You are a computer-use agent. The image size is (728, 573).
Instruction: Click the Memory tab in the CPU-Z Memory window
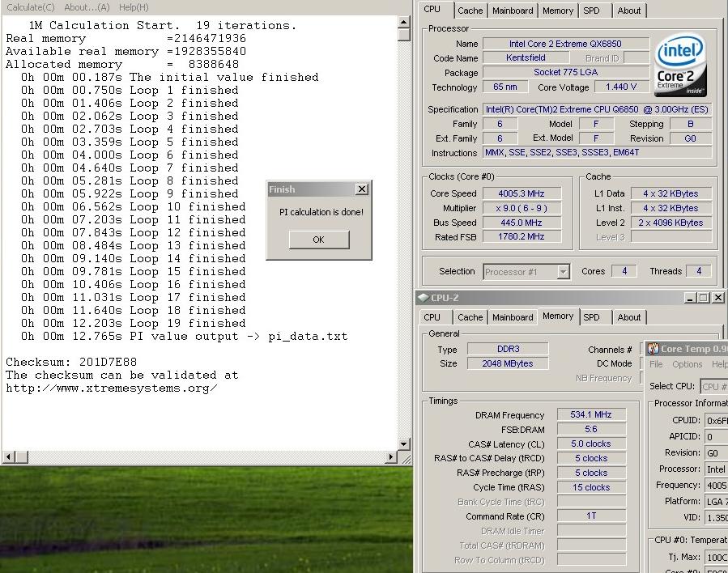558,316
